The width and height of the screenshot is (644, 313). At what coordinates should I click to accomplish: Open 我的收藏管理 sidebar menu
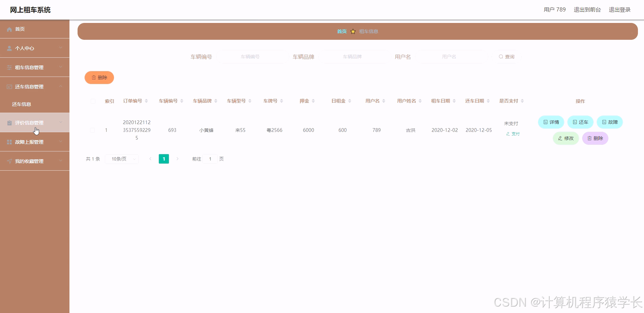[x=35, y=161]
